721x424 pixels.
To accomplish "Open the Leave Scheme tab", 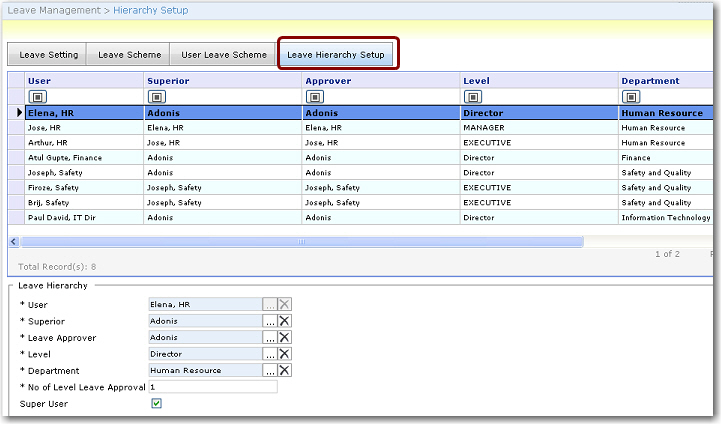I will [129, 55].
